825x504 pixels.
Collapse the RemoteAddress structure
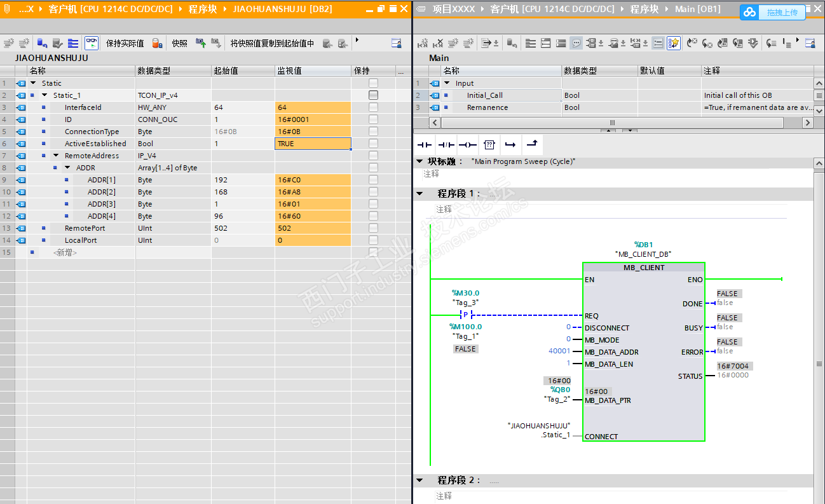coord(56,156)
